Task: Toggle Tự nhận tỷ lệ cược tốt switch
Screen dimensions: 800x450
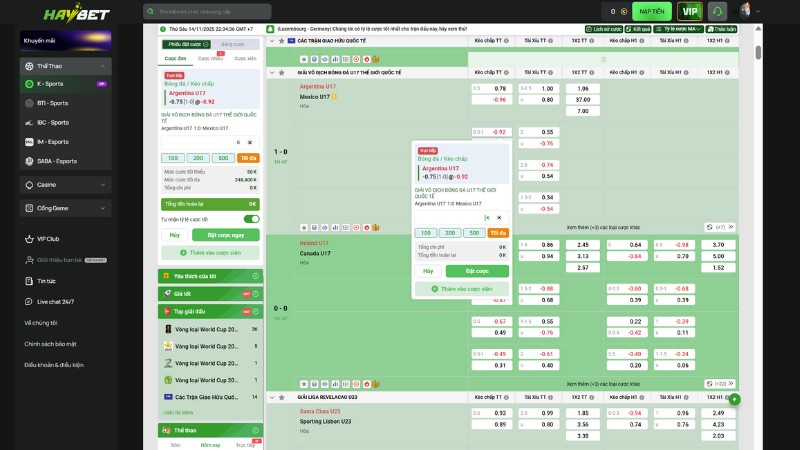Action: click(252, 219)
